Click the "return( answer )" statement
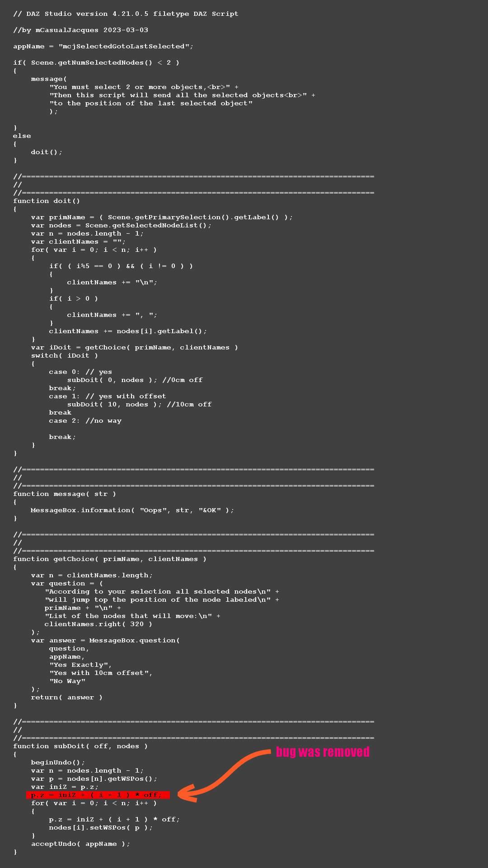Image resolution: width=488 pixels, height=868 pixels. (x=66, y=697)
